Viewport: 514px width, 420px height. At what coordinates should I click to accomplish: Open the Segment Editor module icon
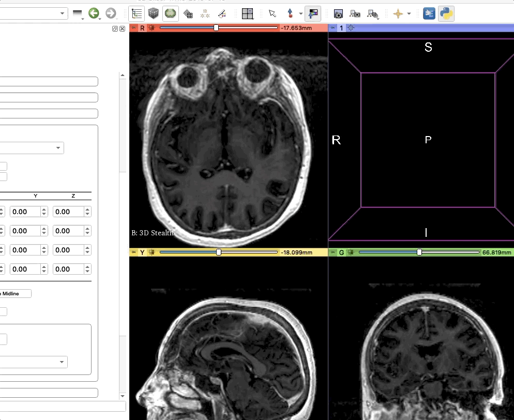tap(222, 14)
